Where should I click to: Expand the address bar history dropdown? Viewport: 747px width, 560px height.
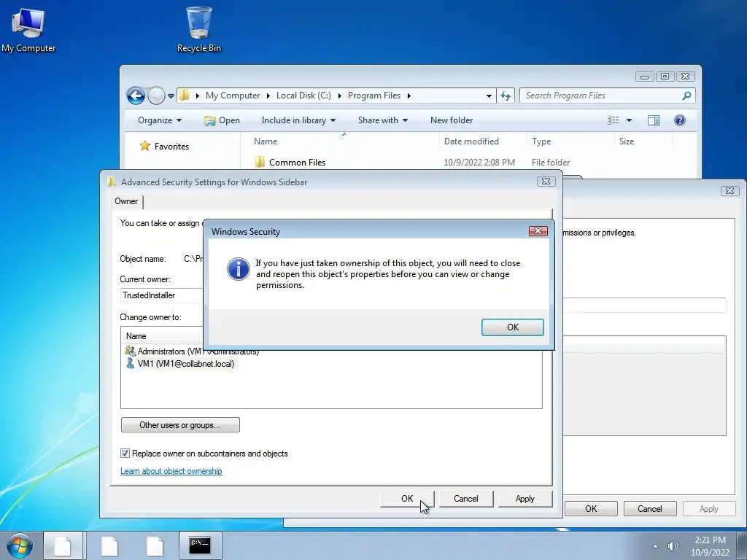click(x=489, y=96)
